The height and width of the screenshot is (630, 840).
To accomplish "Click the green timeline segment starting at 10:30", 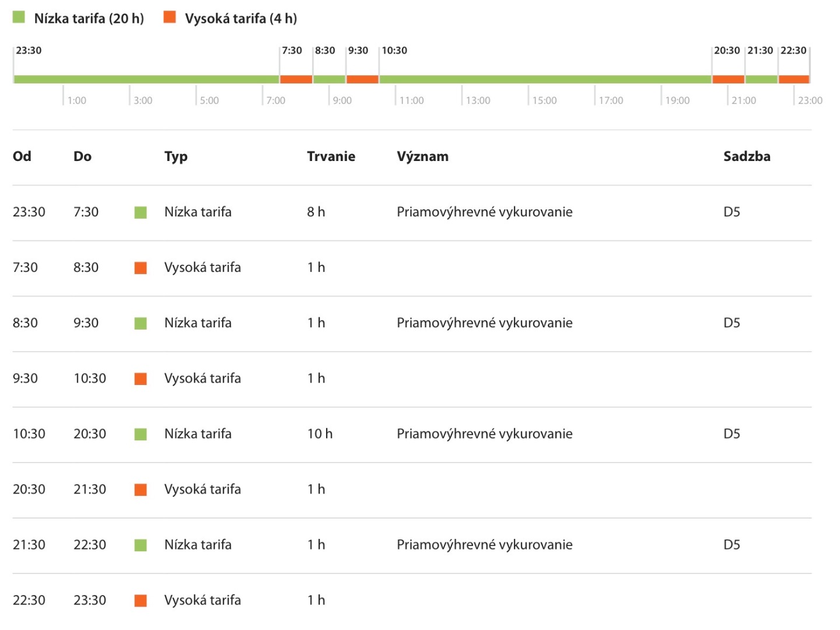I will pos(545,79).
